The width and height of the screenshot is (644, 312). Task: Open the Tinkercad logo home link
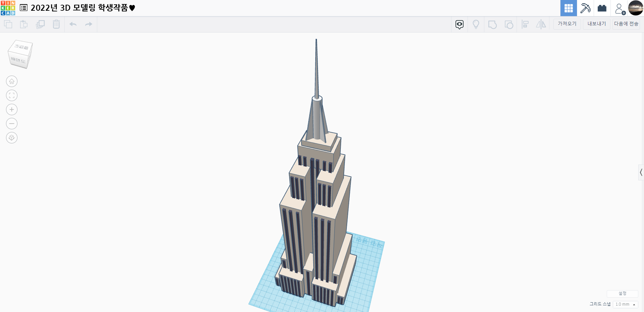8,8
